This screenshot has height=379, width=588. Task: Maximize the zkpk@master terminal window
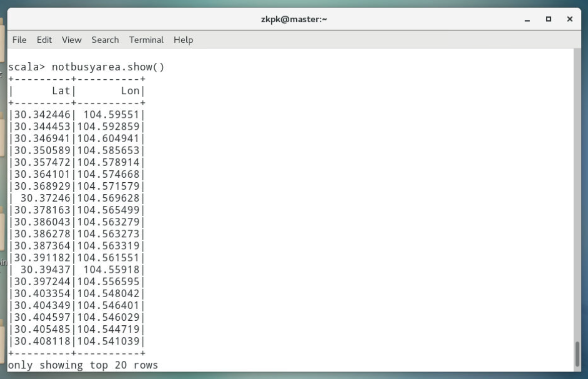548,19
